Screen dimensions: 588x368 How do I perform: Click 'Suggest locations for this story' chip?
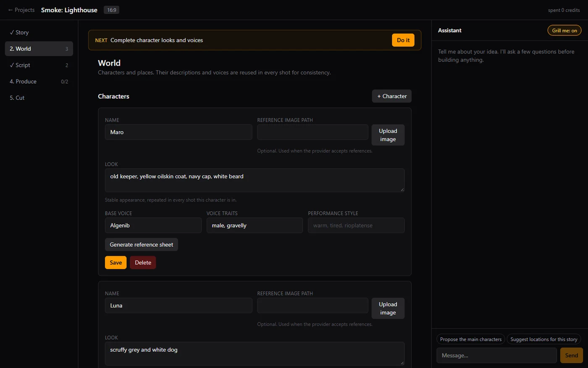coord(544,339)
